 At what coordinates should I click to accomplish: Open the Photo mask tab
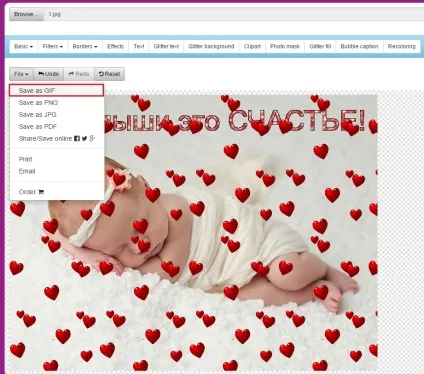pos(285,46)
